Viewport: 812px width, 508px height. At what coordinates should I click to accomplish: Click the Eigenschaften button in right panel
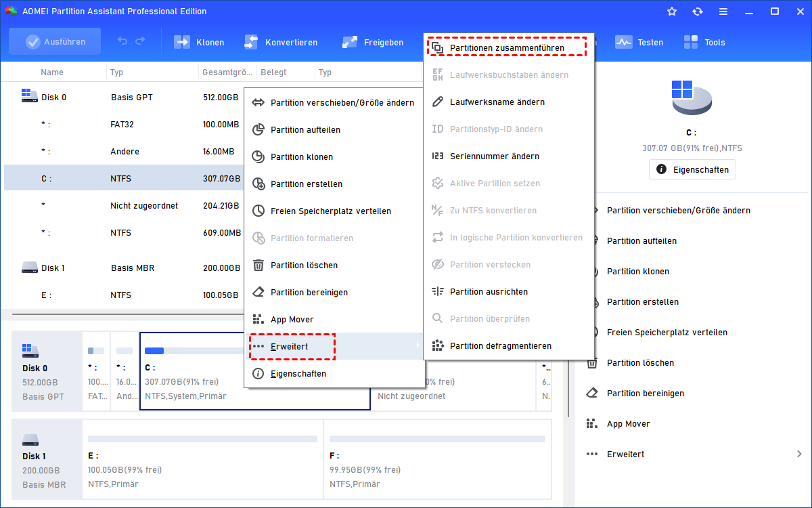coord(692,169)
